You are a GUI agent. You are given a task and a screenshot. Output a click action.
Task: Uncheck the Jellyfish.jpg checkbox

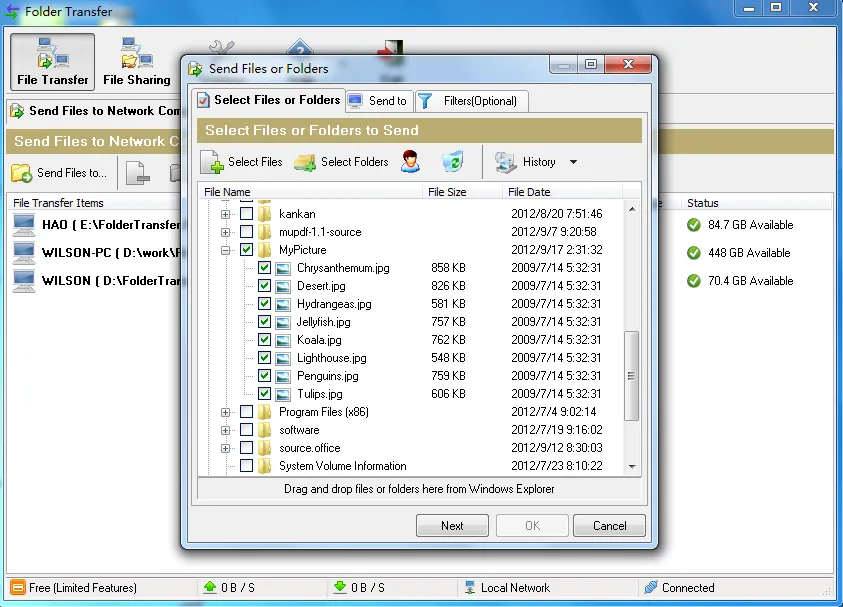pos(264,322)
